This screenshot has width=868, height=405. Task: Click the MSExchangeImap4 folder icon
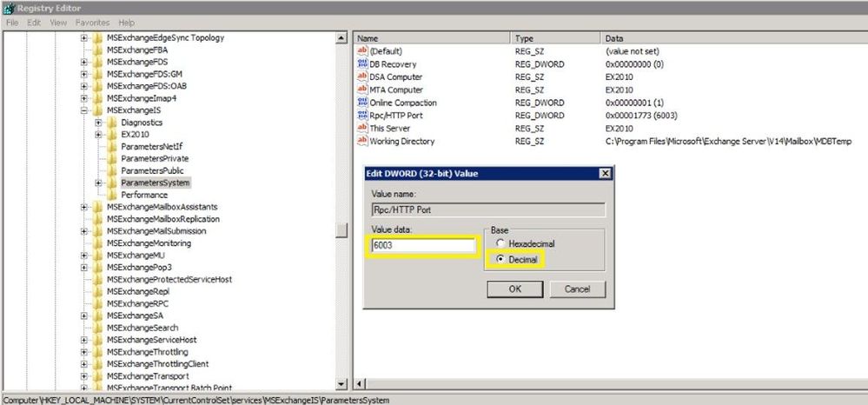pyautogui.click(x=97, y=98)
